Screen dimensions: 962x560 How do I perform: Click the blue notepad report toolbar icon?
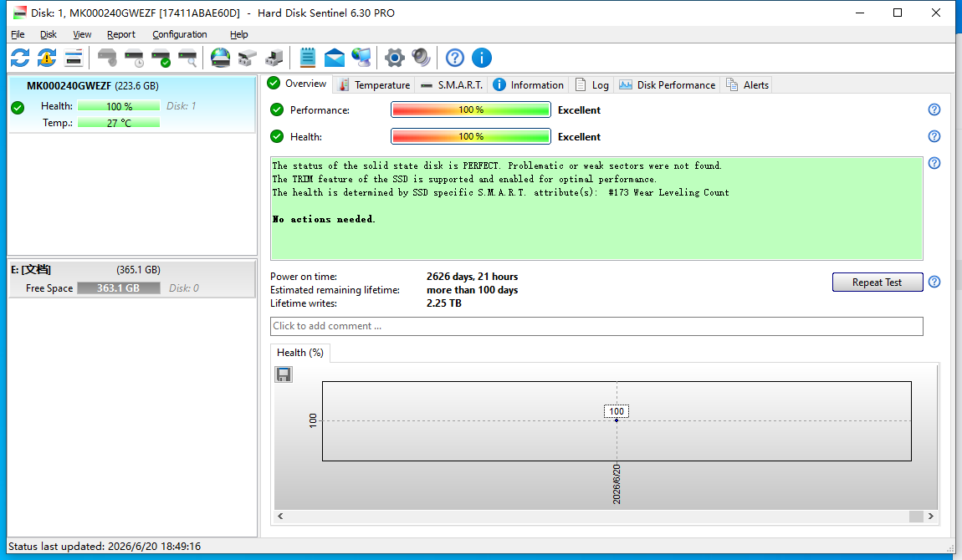(307, 59)
